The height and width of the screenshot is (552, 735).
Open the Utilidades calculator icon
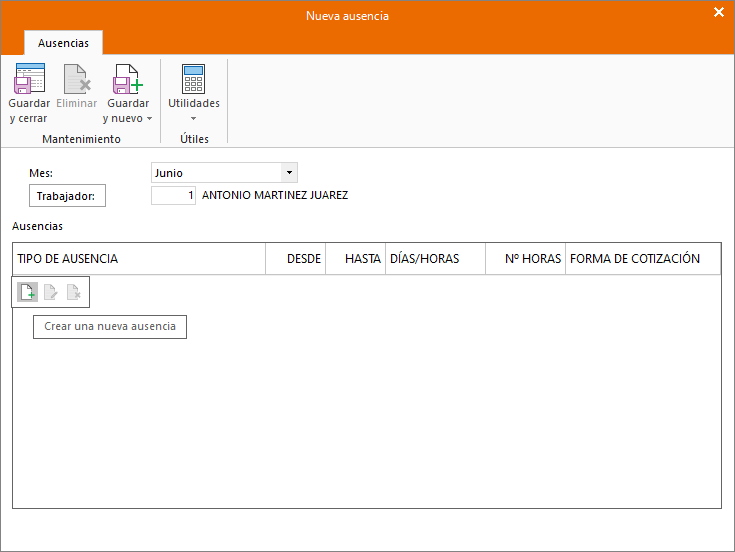click(x=194, y=79)
